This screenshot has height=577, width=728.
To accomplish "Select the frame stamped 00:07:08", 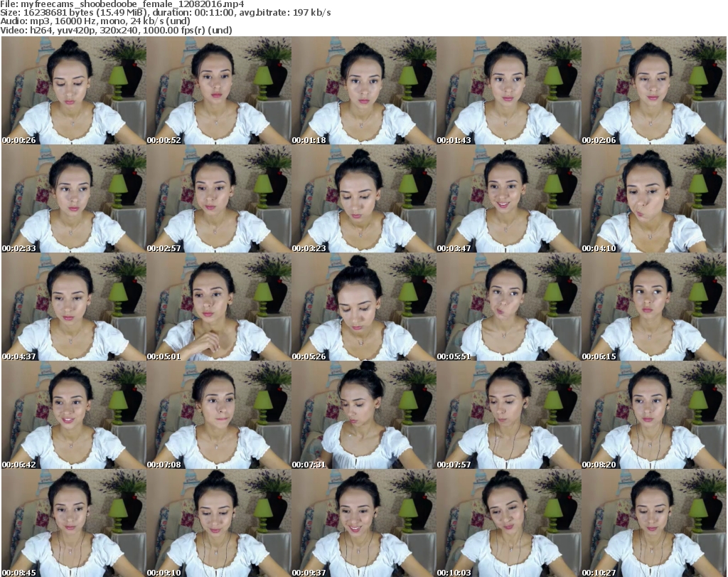I will point(219,415).
